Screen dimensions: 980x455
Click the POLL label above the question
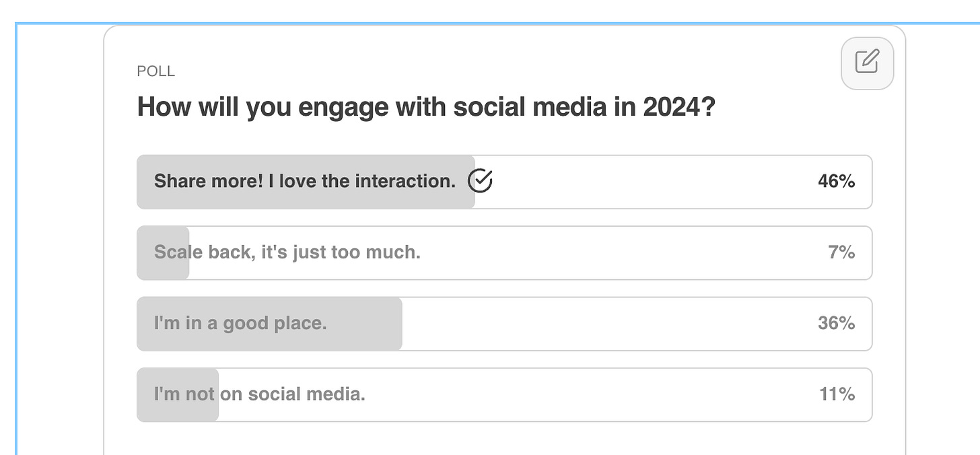point(155,71)
